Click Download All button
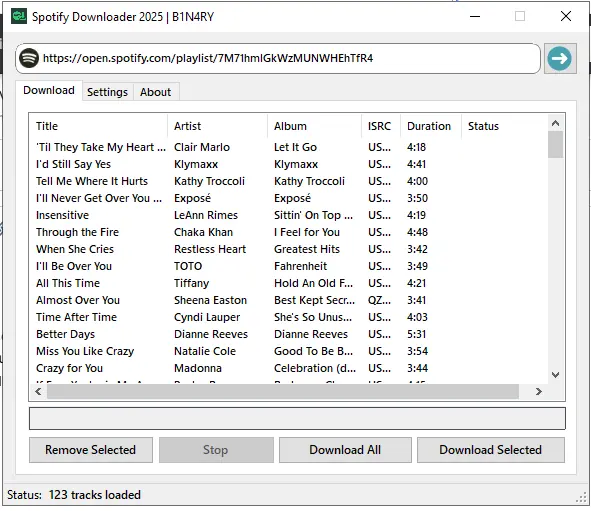 tap(345, 450)
